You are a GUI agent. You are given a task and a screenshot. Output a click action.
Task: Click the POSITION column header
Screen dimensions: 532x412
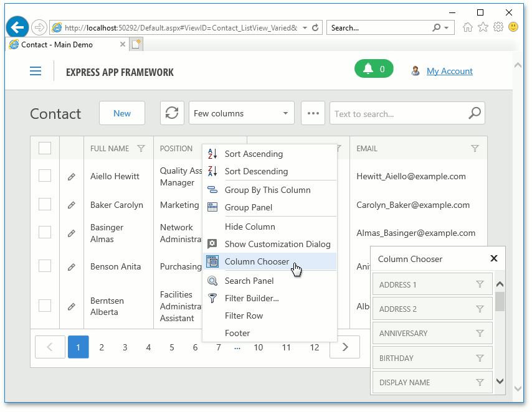tap(178, 149)
